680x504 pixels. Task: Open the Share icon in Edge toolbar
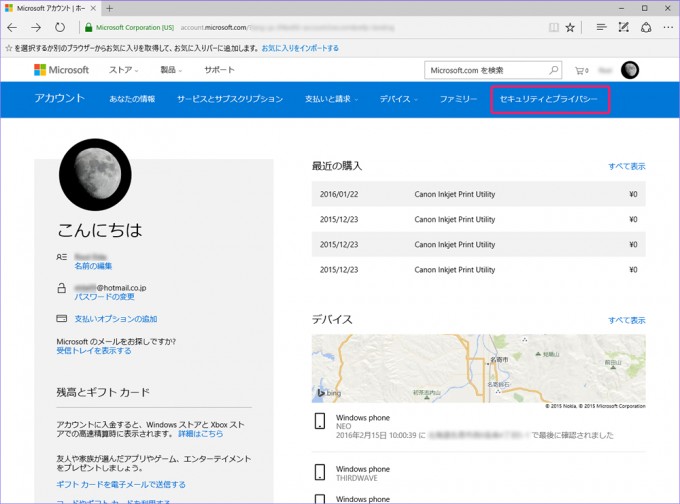pos(646,27)
